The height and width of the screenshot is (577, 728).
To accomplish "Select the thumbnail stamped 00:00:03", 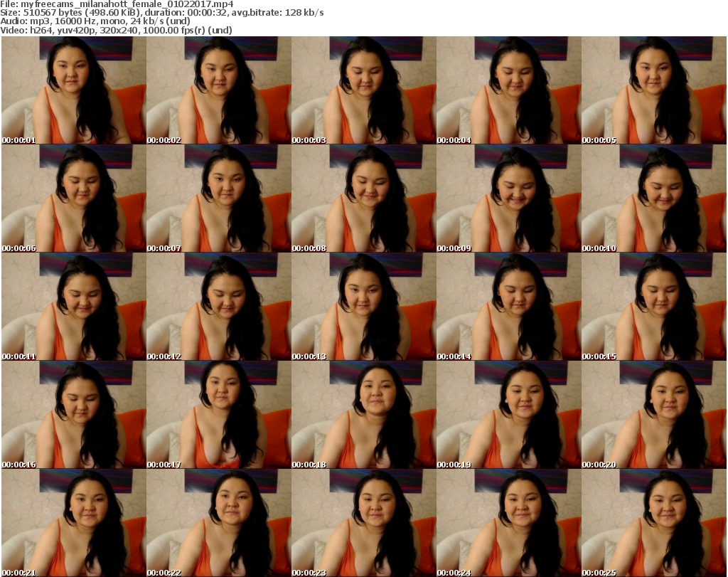I will 364,90.
